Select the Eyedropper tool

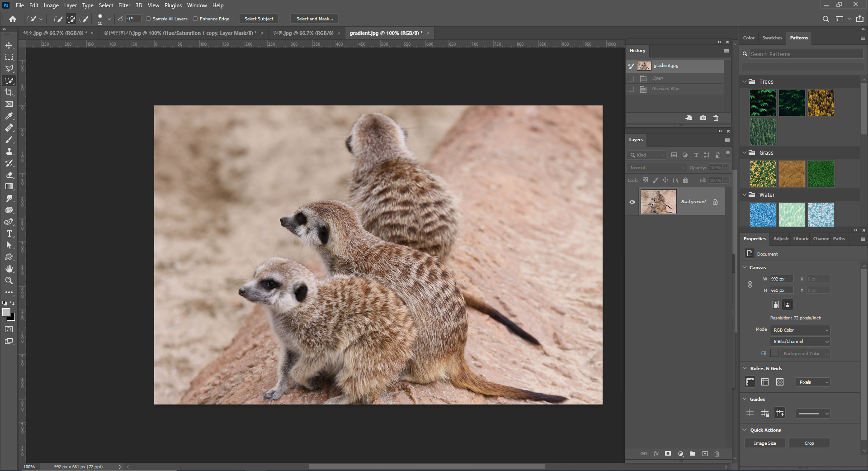9,116
